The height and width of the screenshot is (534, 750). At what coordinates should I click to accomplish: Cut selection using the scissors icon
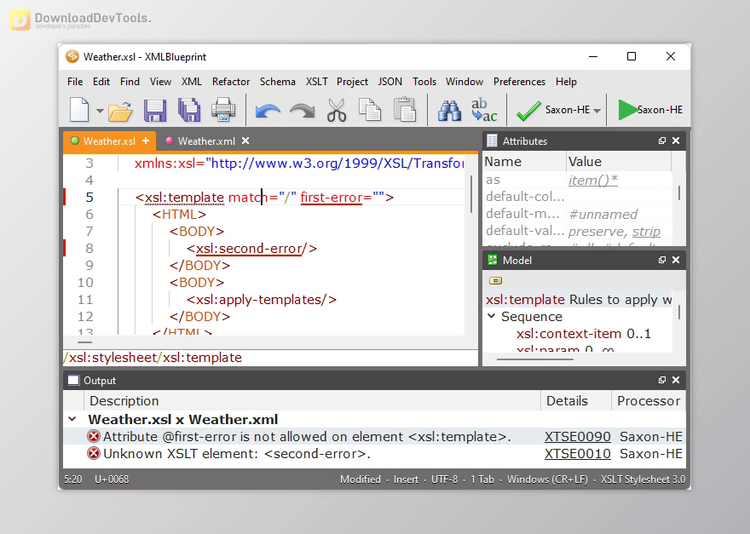point(336,110)
